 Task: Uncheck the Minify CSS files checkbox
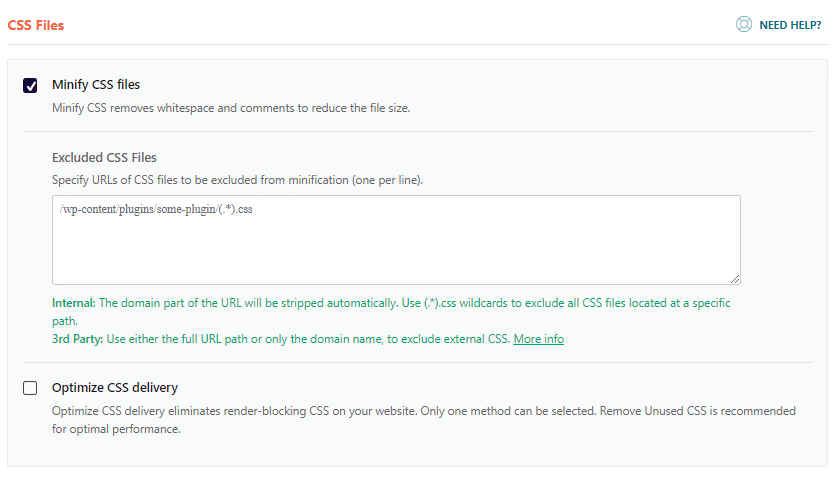[30, 85]
